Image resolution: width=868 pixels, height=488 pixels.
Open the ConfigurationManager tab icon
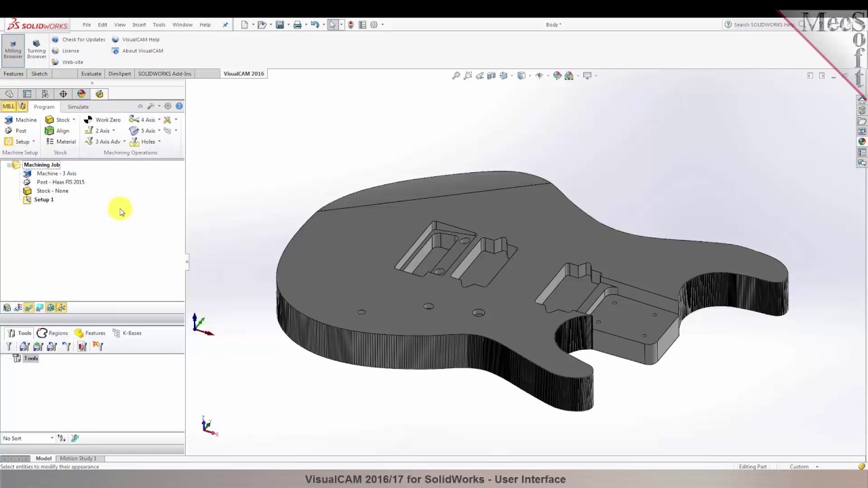click(45, 94)
